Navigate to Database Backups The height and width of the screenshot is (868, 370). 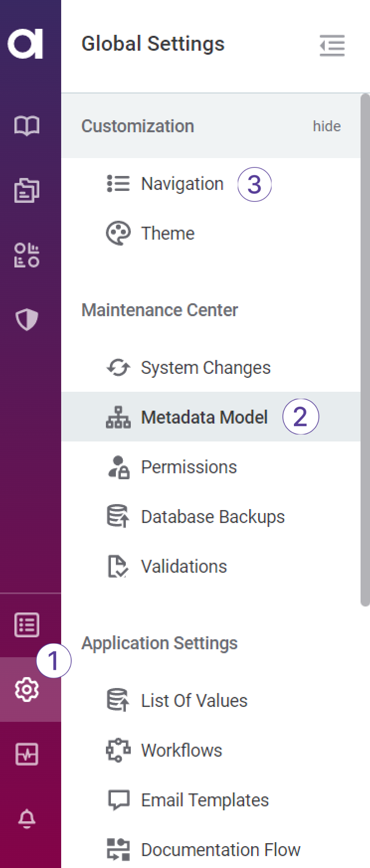tap(212, 517)
